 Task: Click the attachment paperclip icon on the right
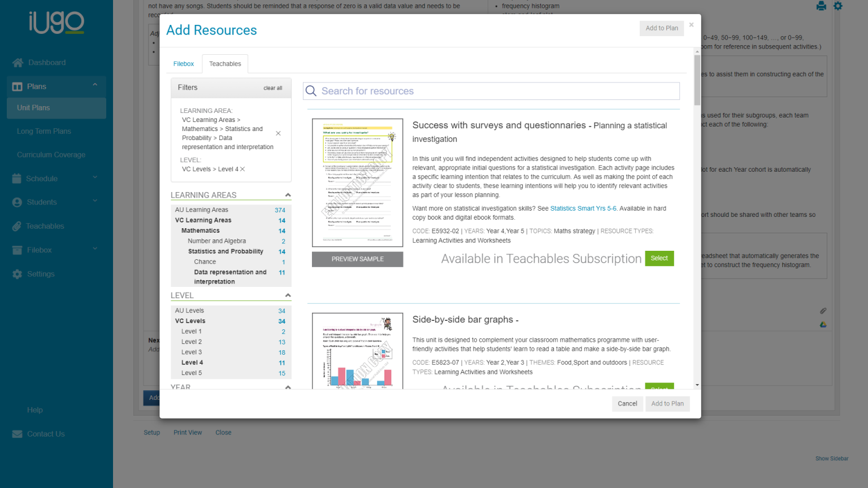click(823, 311)
